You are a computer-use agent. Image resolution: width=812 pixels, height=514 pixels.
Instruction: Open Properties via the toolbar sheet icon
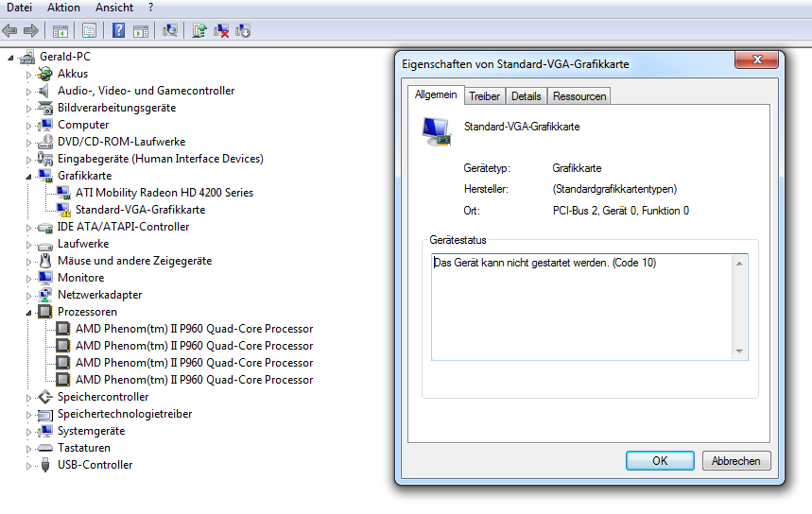[x=89, y=31]
